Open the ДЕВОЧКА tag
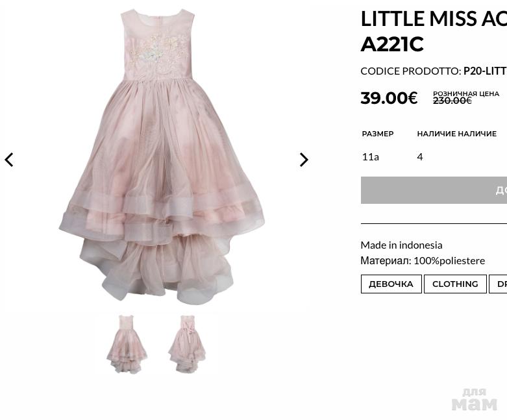 coord(391,284)
